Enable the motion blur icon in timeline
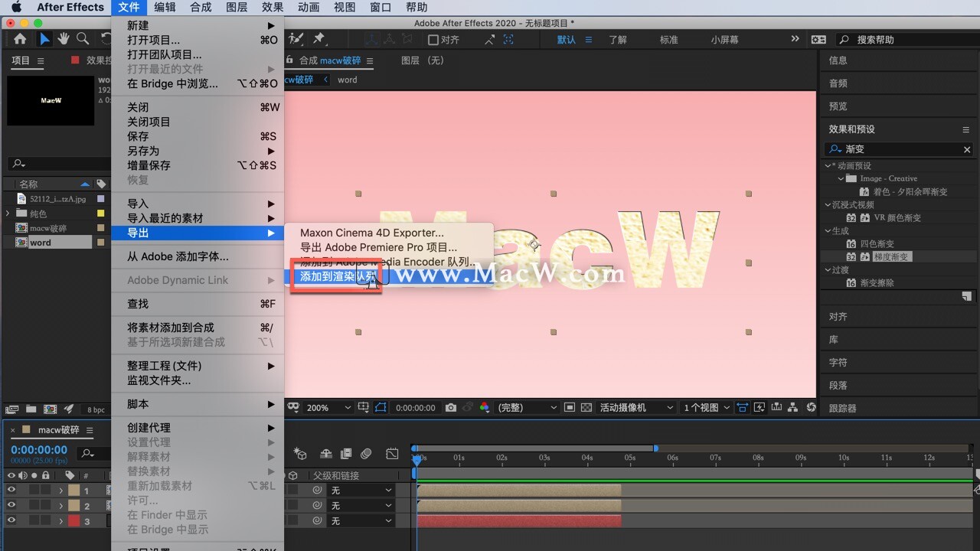 pyautogui.click(x=366, y=454)
